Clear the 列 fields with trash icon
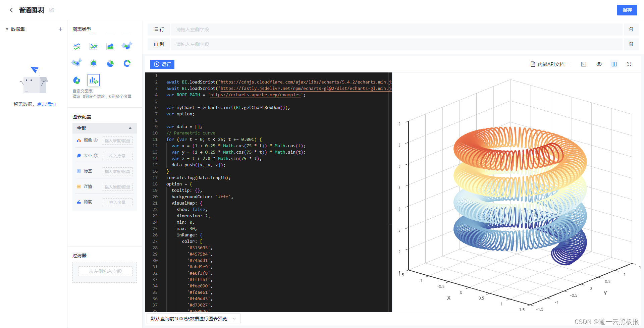Viewport: 644px width, 328px height. pyautogui.click(x=631, y=44)
